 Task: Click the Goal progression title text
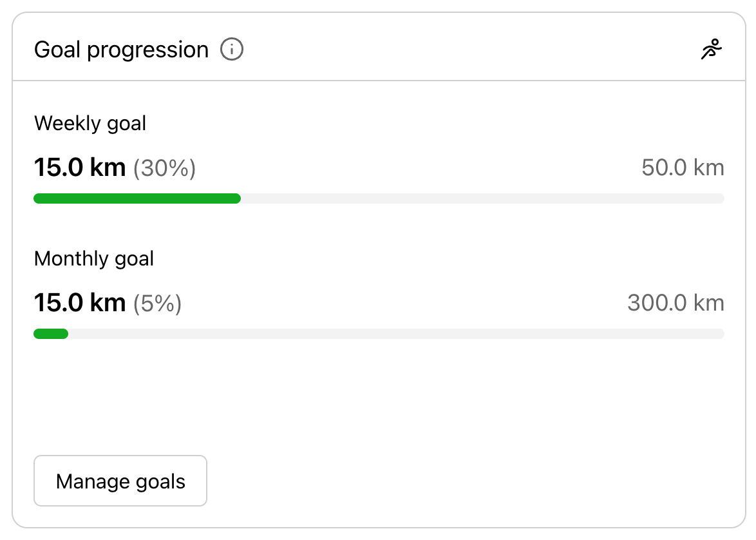coord(121,50)
